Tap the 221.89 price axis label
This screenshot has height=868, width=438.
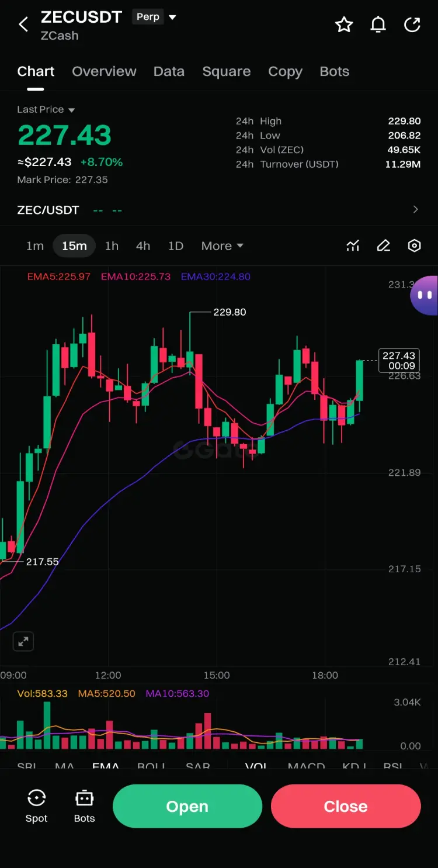(404, 472)
